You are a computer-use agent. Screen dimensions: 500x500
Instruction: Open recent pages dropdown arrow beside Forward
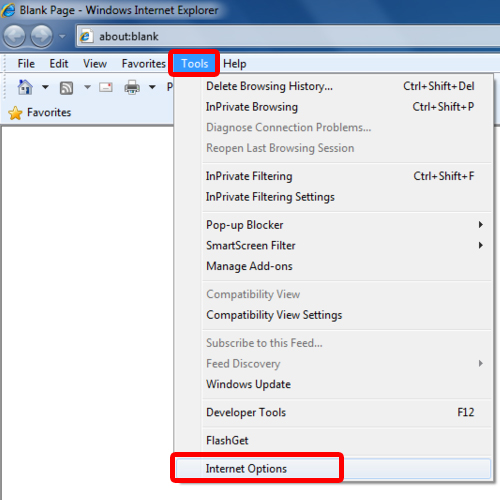[62, 36]
